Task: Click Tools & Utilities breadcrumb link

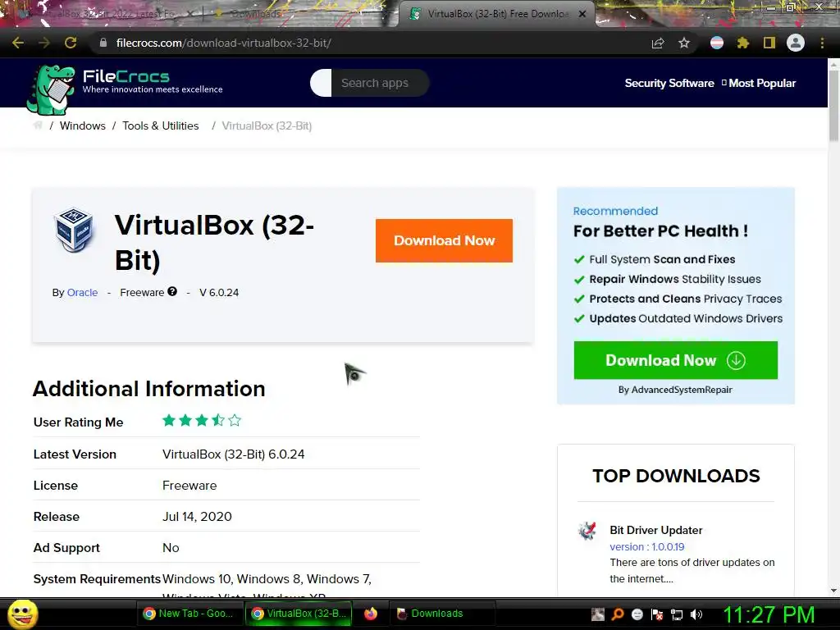Action: (x=161, y=126)
